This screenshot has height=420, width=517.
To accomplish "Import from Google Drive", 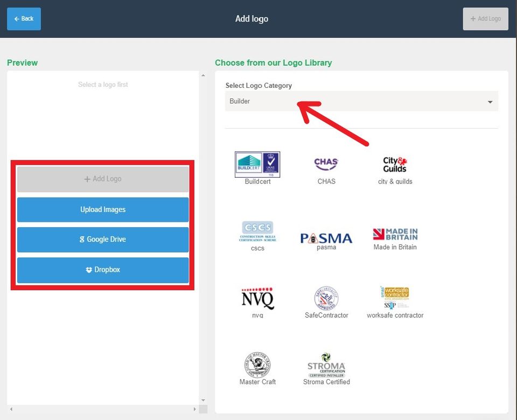I will pyautogui.click(x=103, y=239).
